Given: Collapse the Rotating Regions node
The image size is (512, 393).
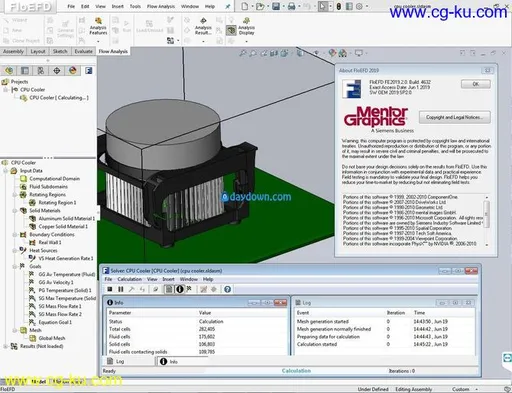Looking at the screenshot, I should (15, 195).
